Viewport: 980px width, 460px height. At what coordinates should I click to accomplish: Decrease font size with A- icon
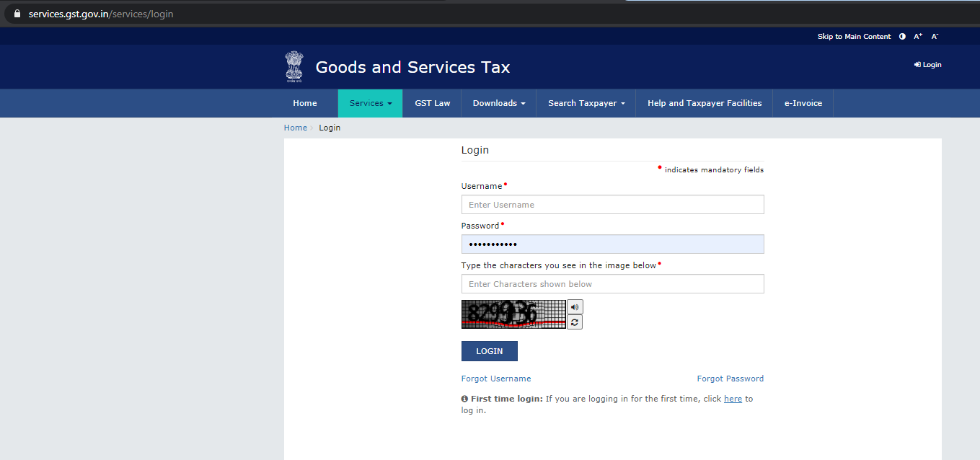pyautogui.click(x=935, y=36)
